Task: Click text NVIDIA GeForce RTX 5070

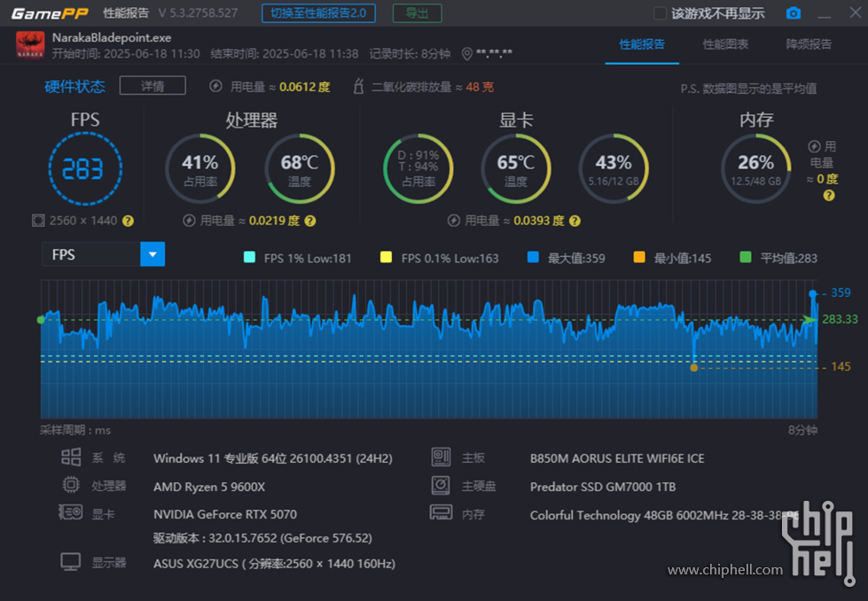Action: pyautogui.click(x=224, y=515)
